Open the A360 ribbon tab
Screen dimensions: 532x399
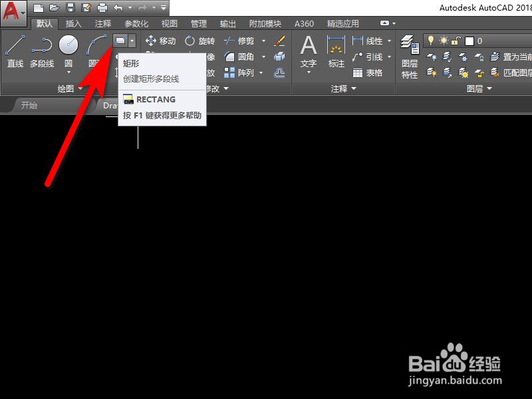[x=304, y=23]
